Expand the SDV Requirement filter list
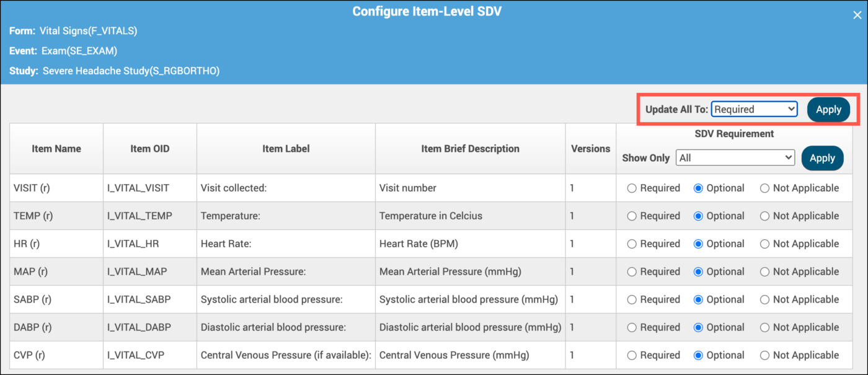Image resolution: width=868 pixels, height=375 pixels. coord(735,157)
